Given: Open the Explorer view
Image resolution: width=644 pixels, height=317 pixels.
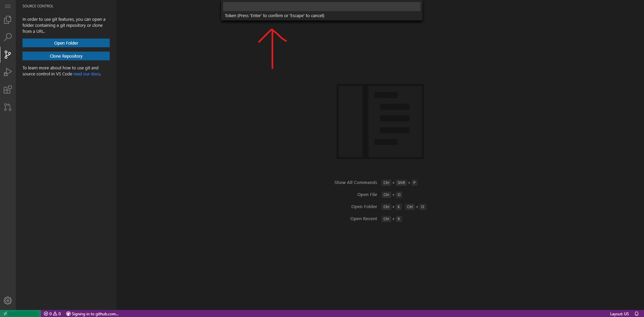Looking at the screenshot, I should 8,19.
